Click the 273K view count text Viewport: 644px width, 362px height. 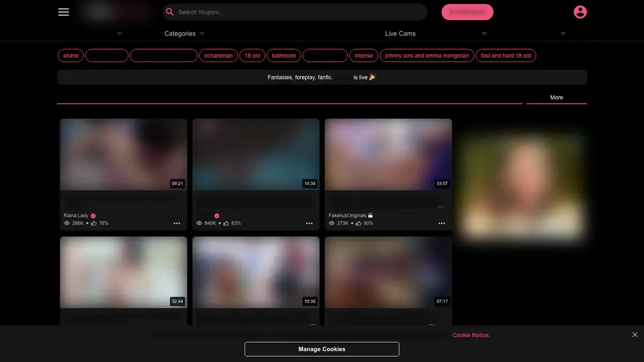coord(342,223)
